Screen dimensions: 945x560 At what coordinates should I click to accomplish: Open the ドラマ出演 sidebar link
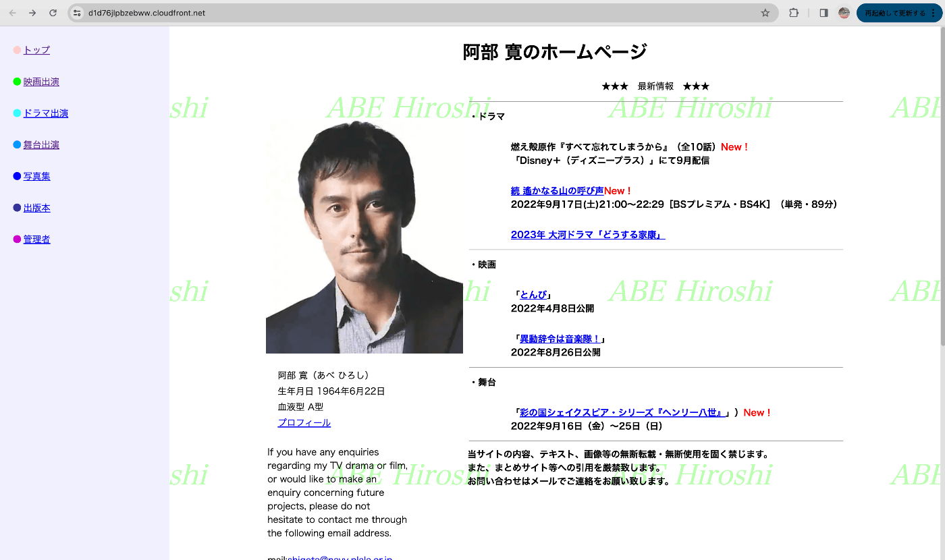(46, 113)
